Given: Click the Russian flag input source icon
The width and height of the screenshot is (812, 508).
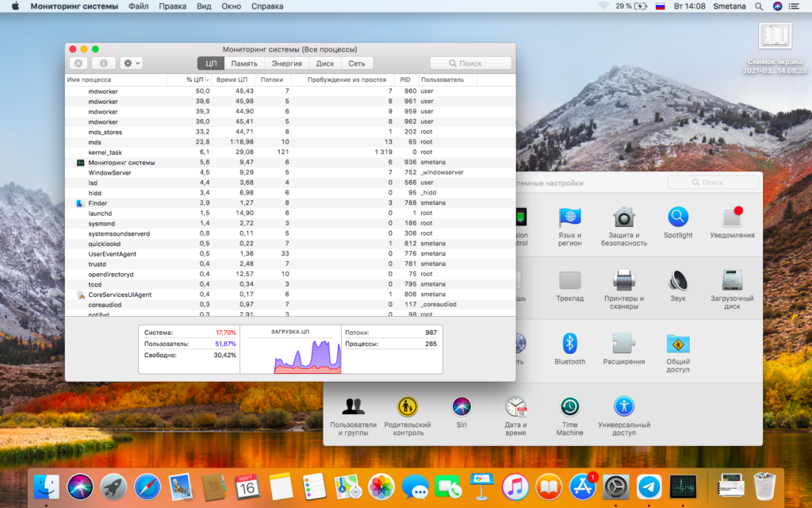Looking at the screenshot, I should (x=660, y=6).
